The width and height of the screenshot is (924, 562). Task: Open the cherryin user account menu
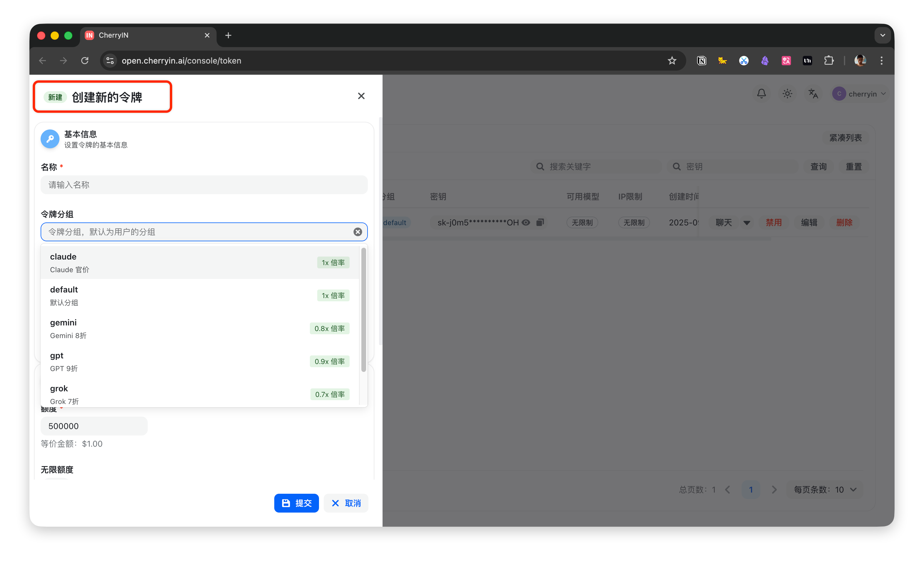point(859,94)
